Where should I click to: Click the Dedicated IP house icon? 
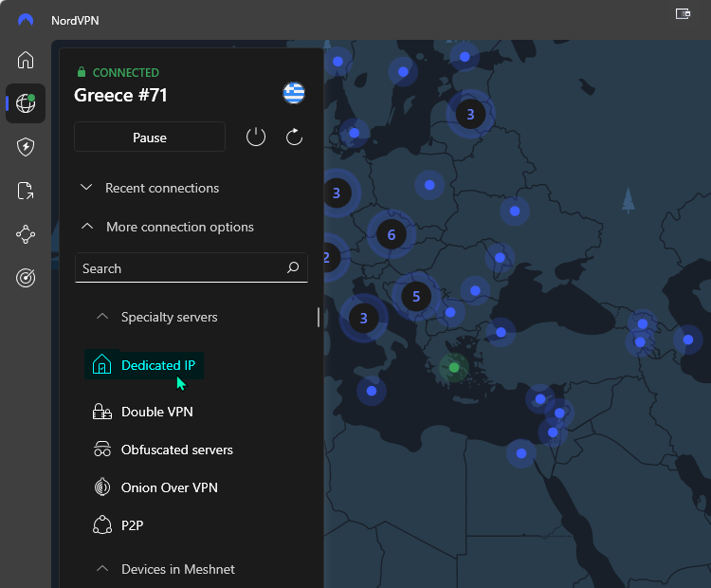(x=101, y=364)
